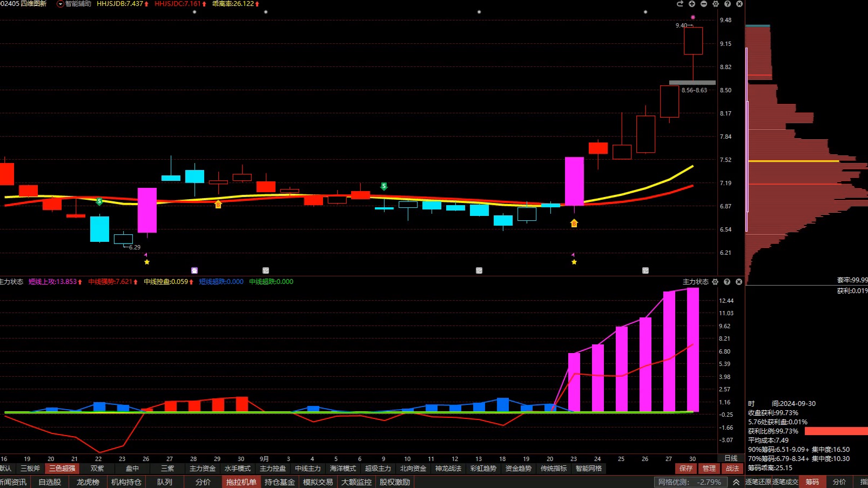Open 逐笔还原 right panel tab
Viewport: 868px width, 488px height.
(x=758, y=482)
